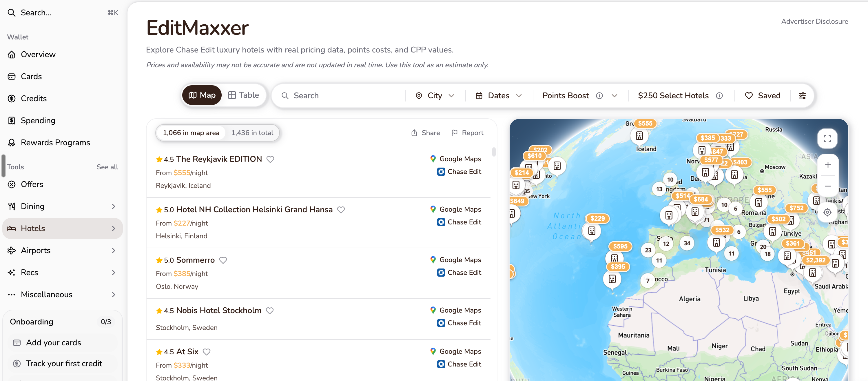Click the filter sliders icon in toolbar
The image size is (868, 381).
(x=802, y=96)
